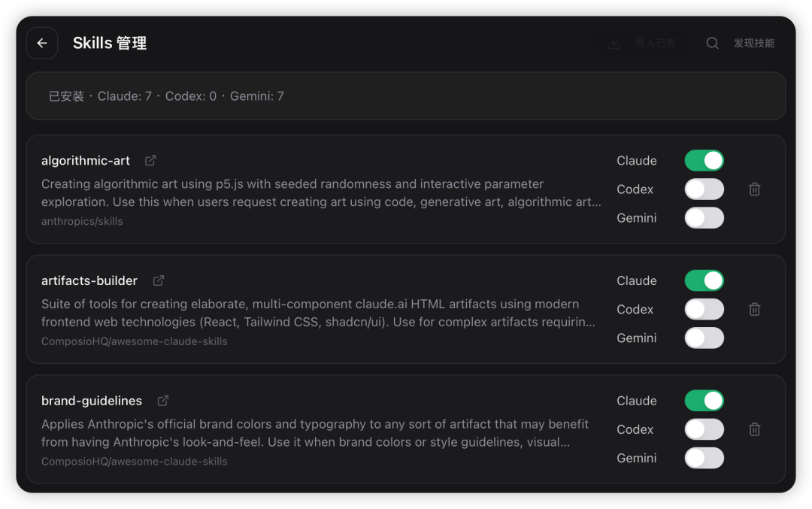This screenshot has height=509, width=812.
Task: Delete the brand-guidelines skill
Action: click(x=755, y=429)
